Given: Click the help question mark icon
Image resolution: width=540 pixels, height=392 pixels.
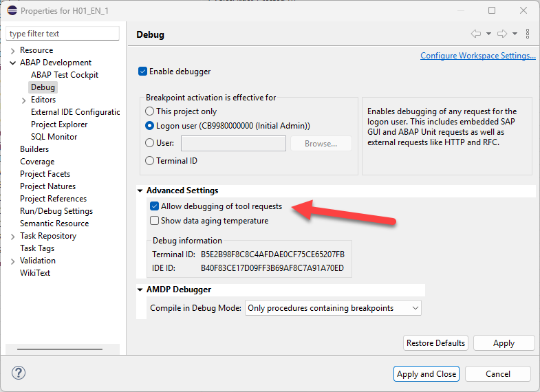Looking at the screenshot, I should (x=19, y=373).
